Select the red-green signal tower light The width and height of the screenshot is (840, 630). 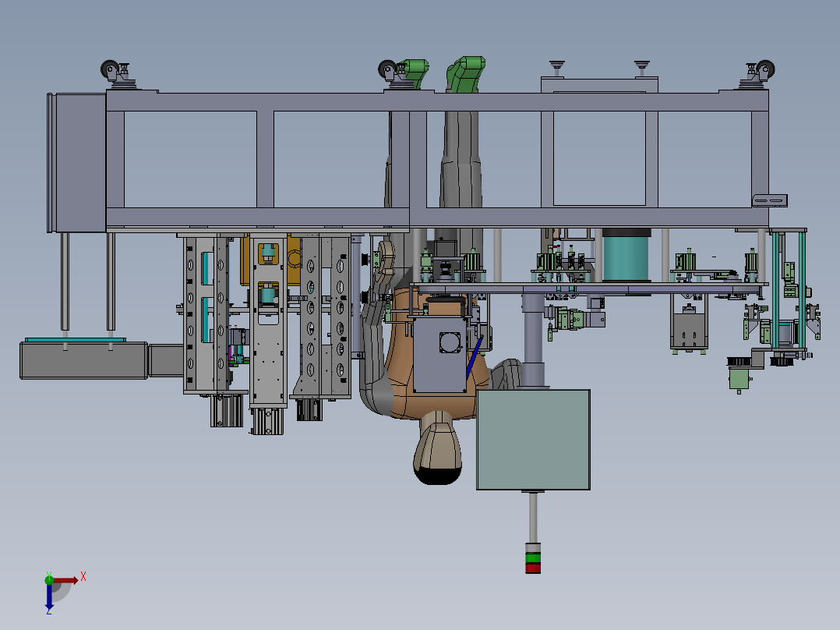coord(532,557)
